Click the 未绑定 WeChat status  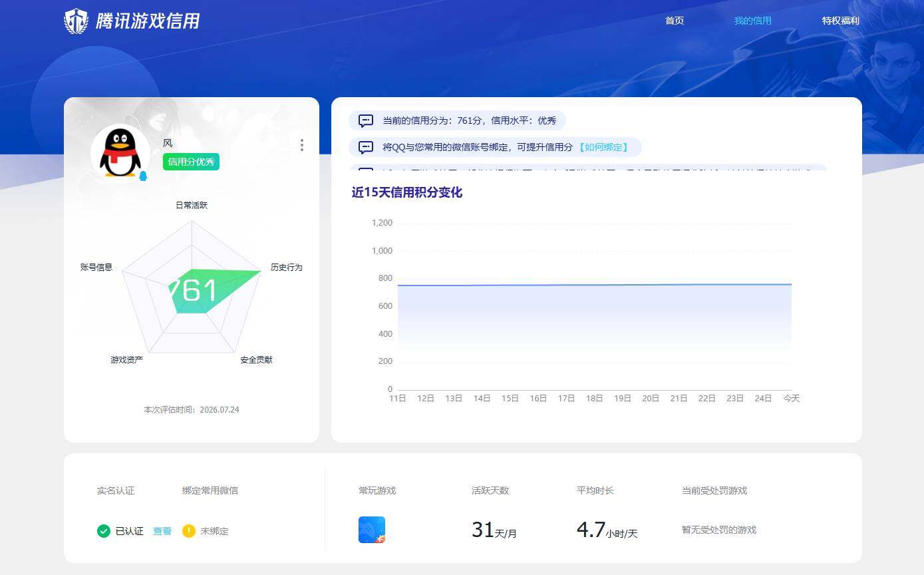[214, 531]
